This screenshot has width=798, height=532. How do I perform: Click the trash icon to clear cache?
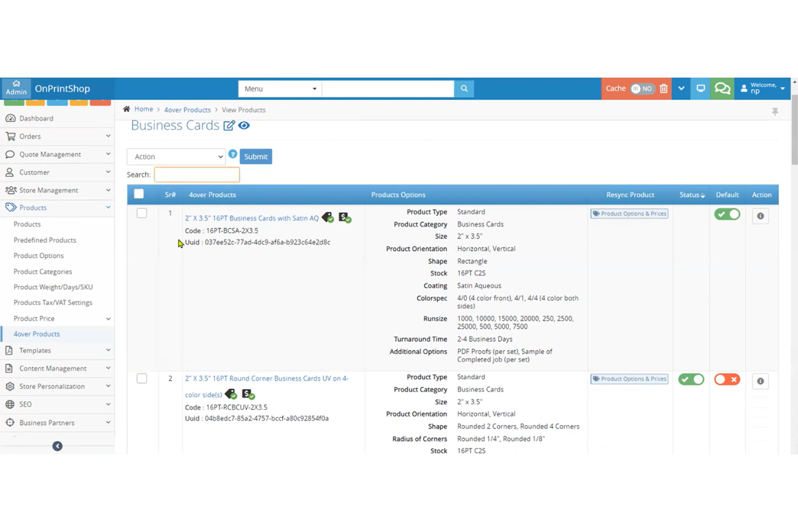(664, 88)
